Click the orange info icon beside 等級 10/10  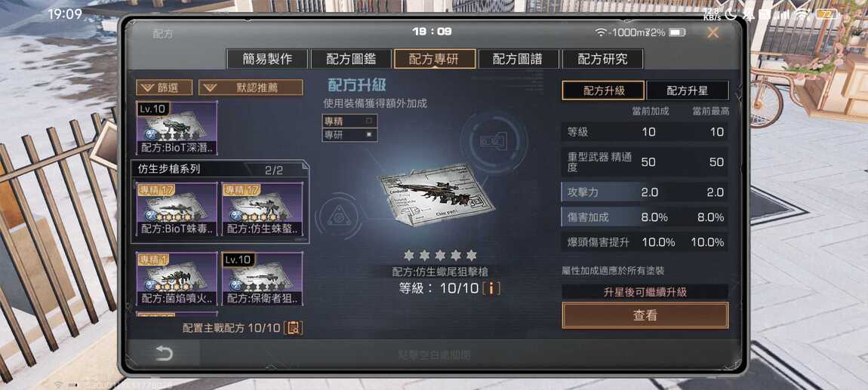pos(491,288)
